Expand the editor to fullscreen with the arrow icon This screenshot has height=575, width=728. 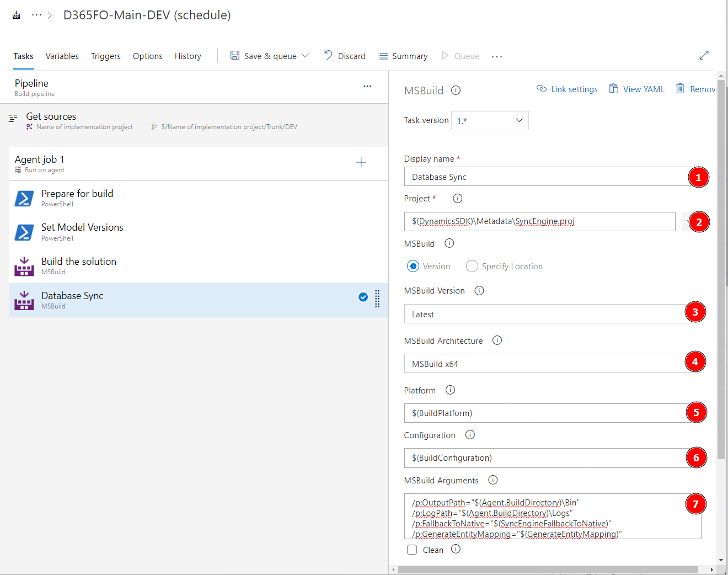pyautogui.click(x=704, y=55)
